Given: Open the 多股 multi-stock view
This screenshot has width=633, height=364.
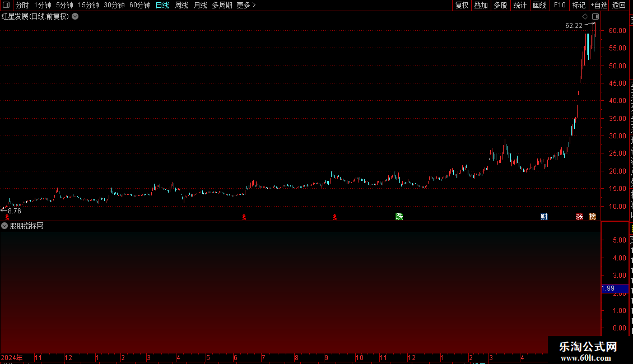Looking at the screenshot, I should pos(500,5).
